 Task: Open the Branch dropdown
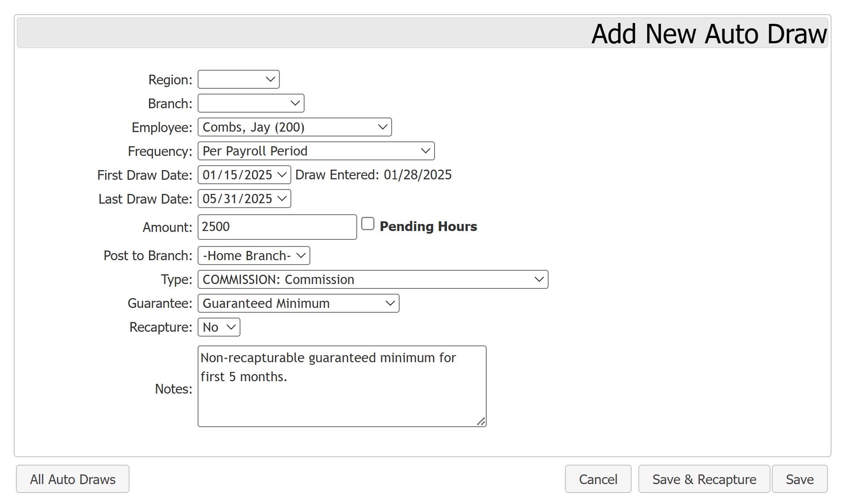251,103
